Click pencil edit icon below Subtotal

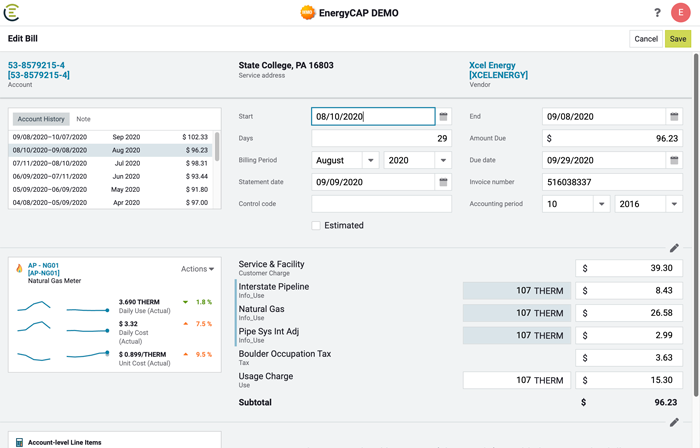click(x=674, y=423)
